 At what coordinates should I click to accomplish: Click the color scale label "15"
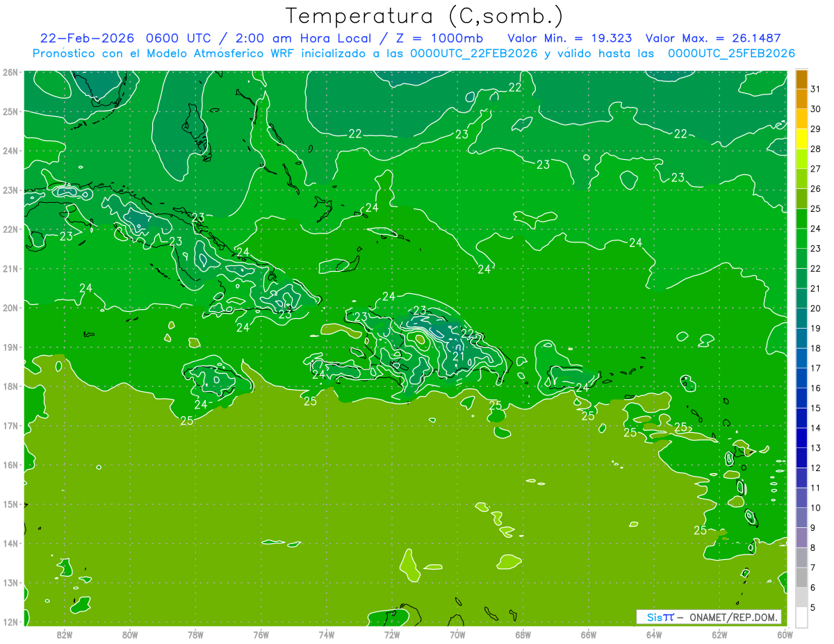click(x=816, y=408)
